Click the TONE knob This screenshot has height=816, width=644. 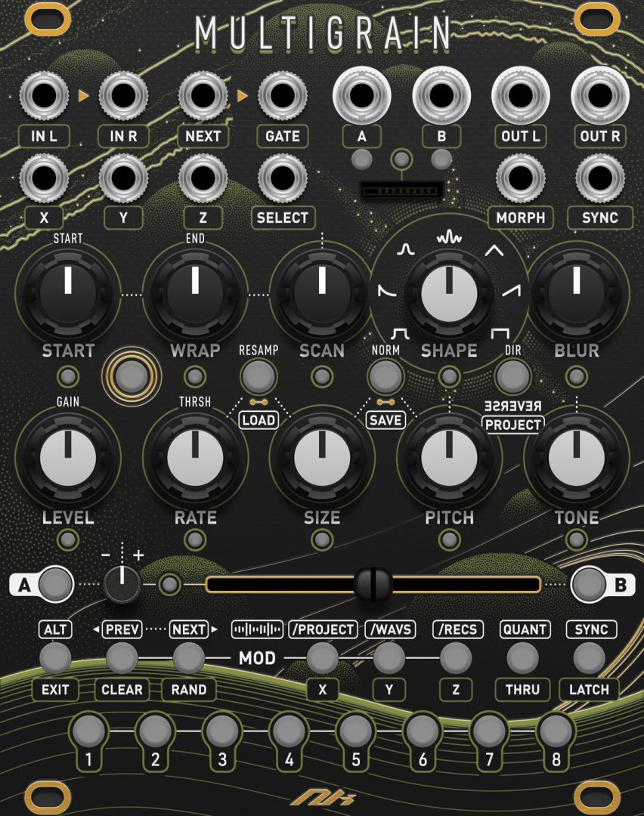(576, 458)
